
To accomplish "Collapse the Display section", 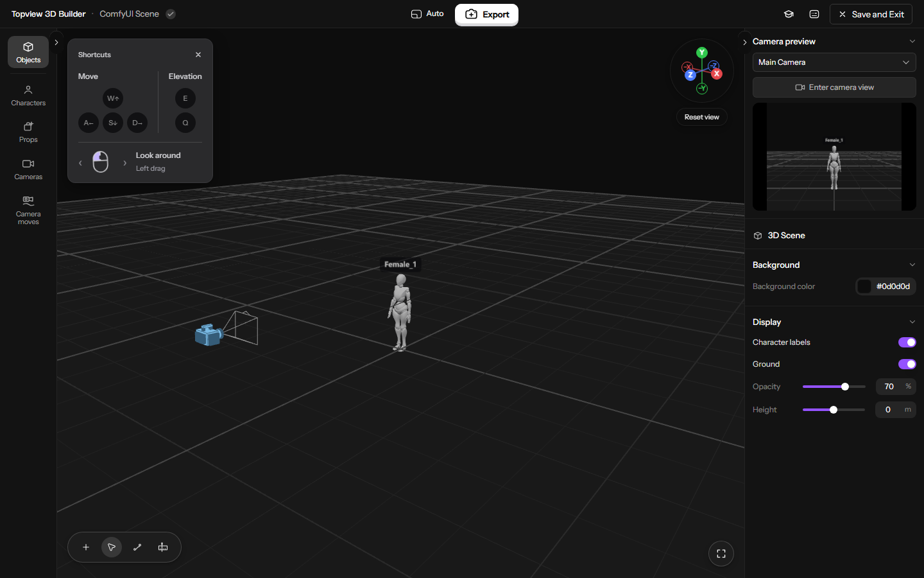I will click(912, 322).
